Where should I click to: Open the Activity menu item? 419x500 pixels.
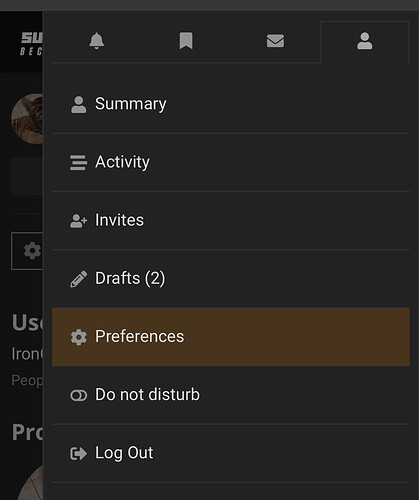(x=231, y=163)
